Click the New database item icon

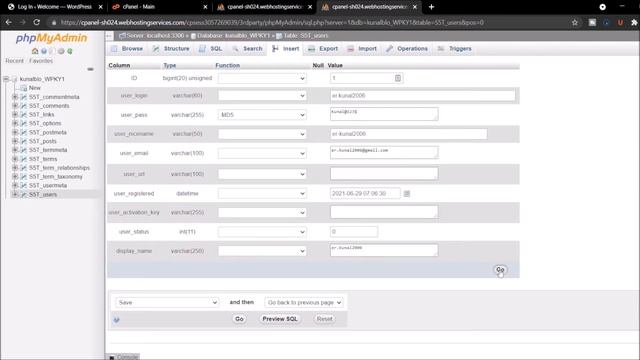tap(24, 88)
